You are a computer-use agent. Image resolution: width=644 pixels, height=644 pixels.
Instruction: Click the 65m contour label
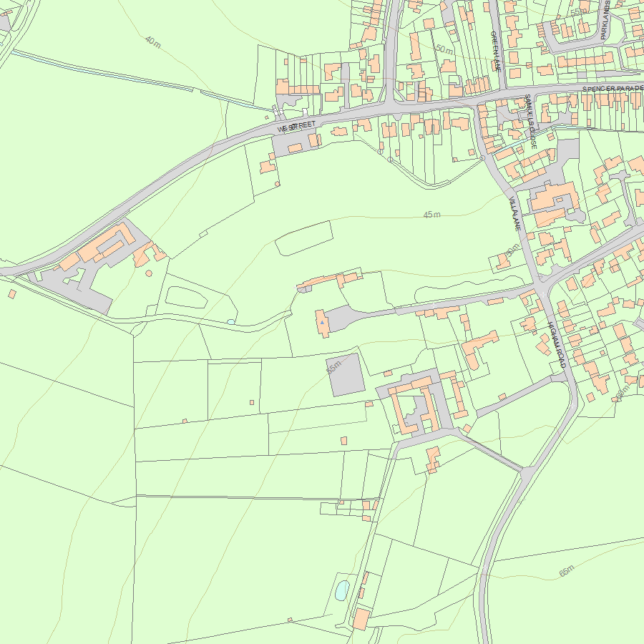click(567, 571)
